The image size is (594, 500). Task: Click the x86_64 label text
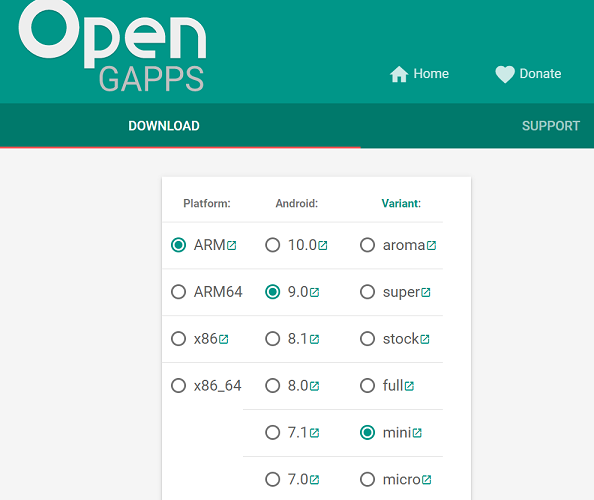point(217,386)
